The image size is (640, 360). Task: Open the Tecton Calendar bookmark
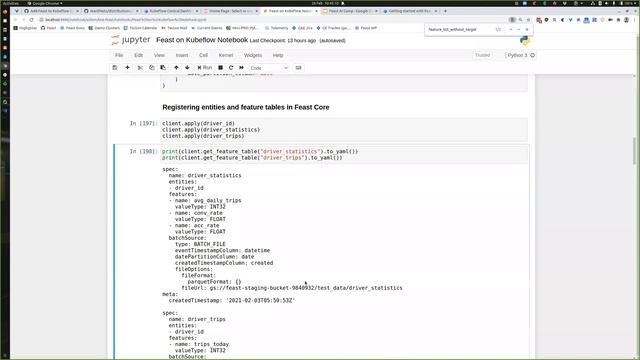pos(140,28)
